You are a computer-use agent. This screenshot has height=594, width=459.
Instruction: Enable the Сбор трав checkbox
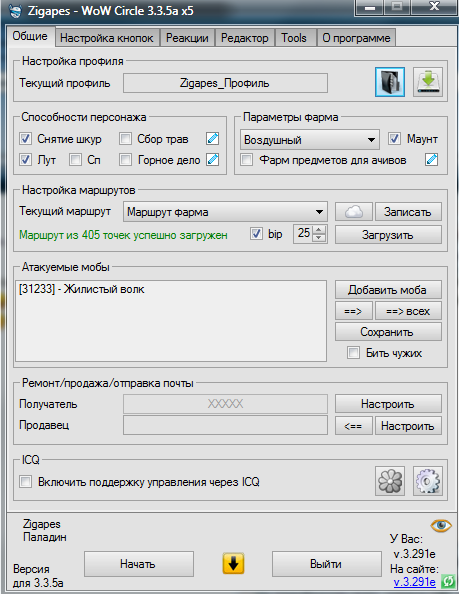125,139
